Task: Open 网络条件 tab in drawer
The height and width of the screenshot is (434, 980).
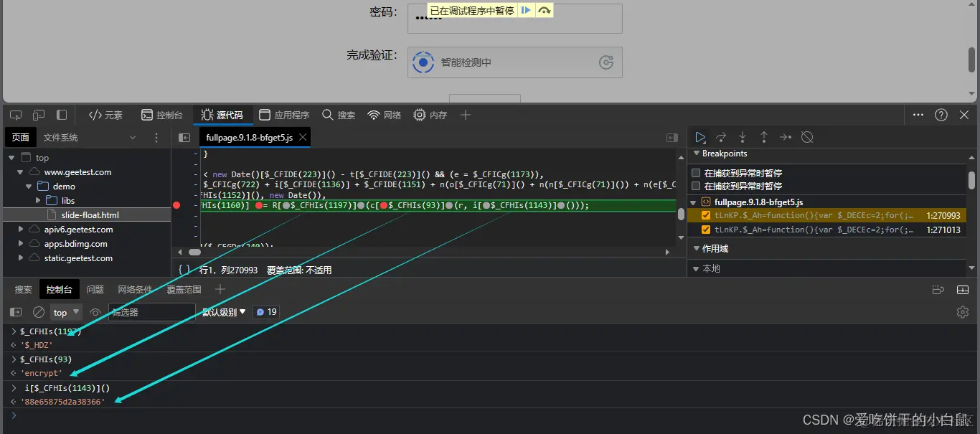Action: coord(135,290)
